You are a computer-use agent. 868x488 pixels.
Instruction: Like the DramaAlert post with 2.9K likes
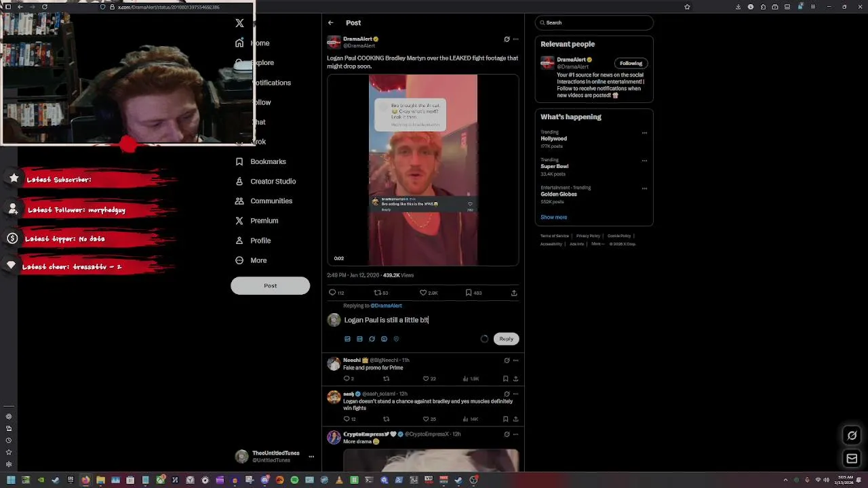click(x=429, y=293)
